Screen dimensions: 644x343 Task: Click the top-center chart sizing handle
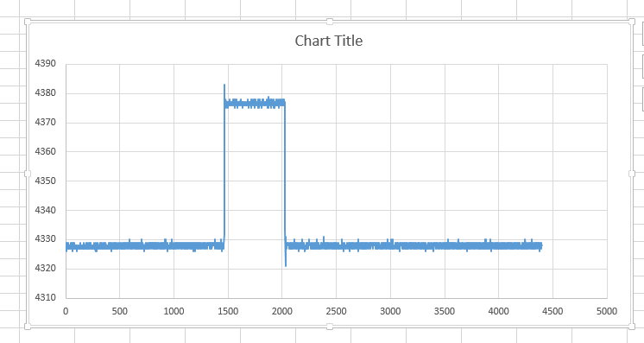pos(330,22)
